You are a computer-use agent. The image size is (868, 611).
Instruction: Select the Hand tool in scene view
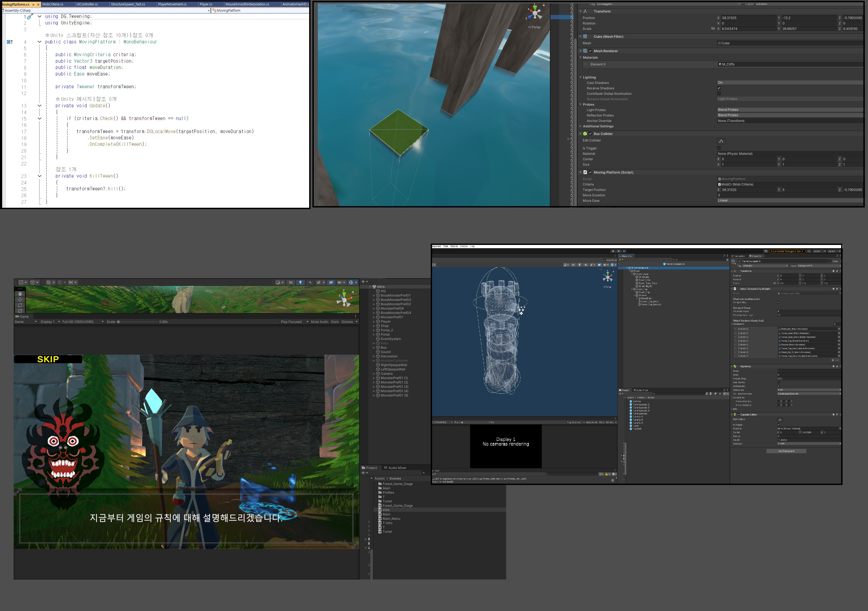[20, 294]
